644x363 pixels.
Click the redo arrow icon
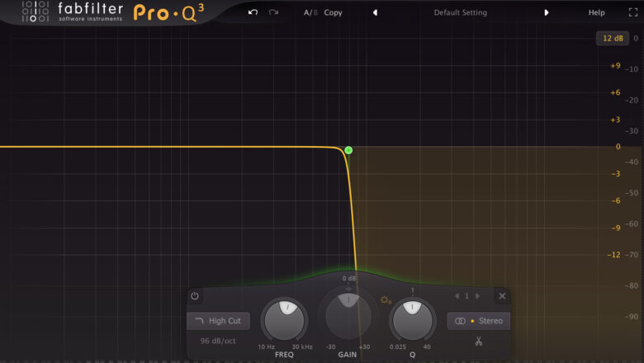pyautogui.click(x=273, y=12)
